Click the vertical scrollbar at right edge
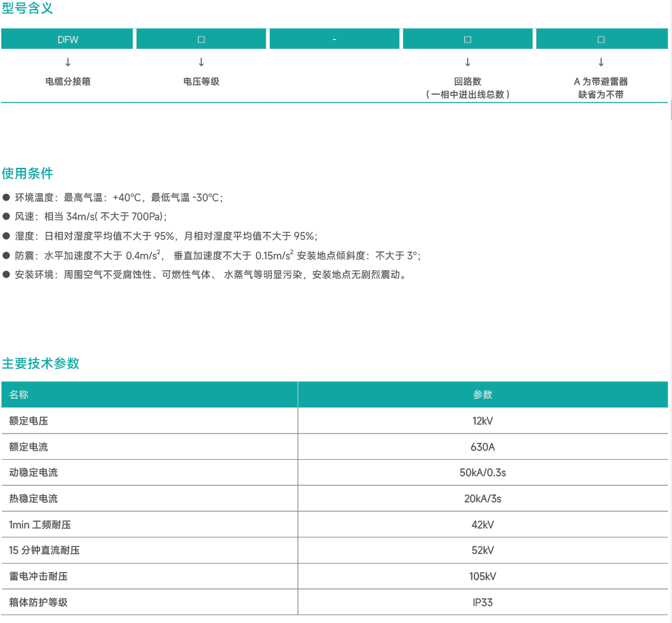Viewport: 672px width, 623px height. coord(670,111)
